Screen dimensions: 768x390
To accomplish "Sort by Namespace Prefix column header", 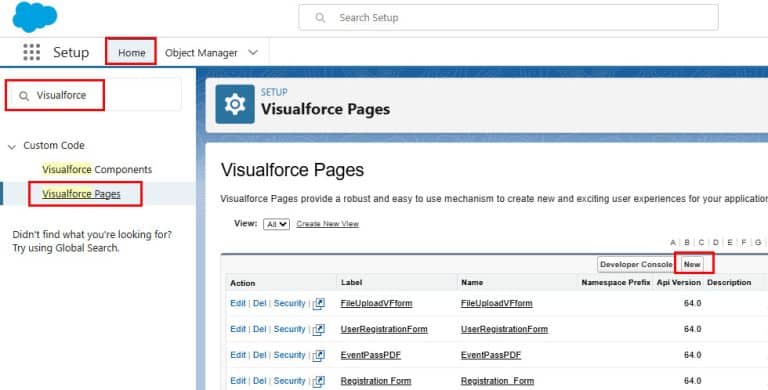I will 616,283.
